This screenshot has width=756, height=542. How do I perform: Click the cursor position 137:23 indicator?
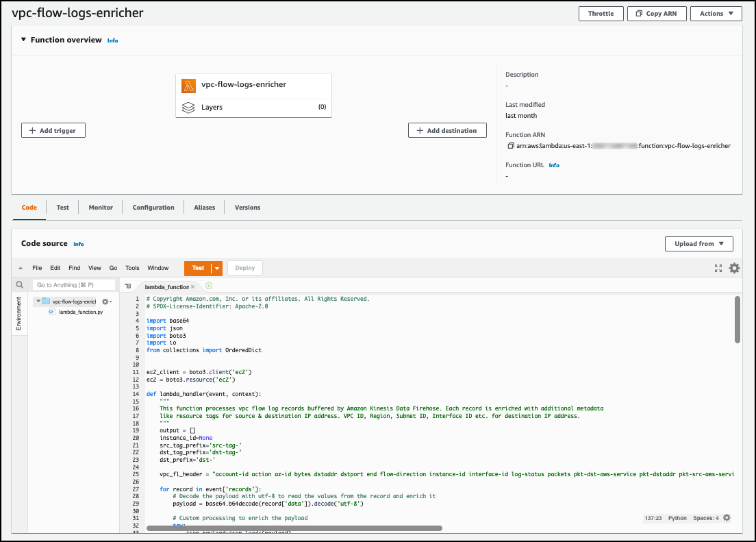point(653,518)
